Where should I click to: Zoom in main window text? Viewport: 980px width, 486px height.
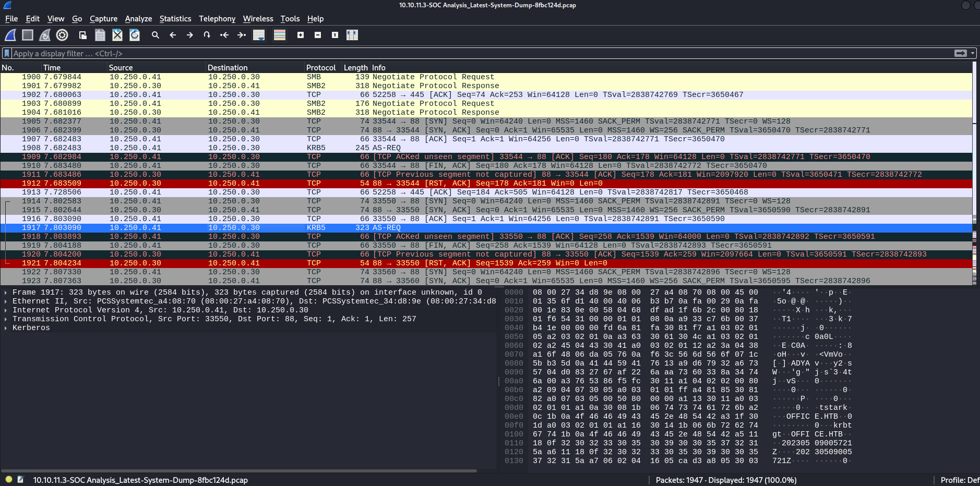click(301, 35)
